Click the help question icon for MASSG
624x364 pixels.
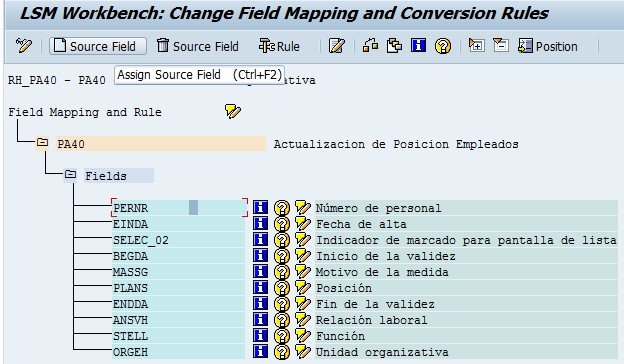point(281,272)
